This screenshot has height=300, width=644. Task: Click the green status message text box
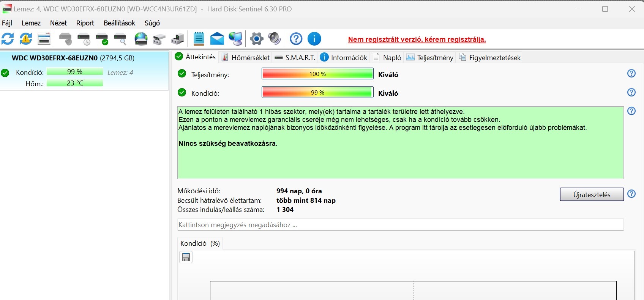tap(400, 143)
